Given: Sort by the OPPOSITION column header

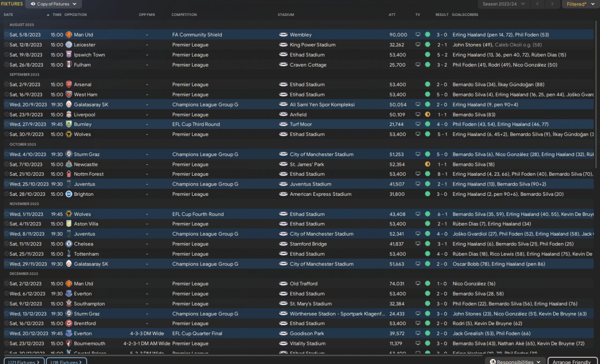Looking at the screenshot, I should pyautogui.click(x=75, y=15).
